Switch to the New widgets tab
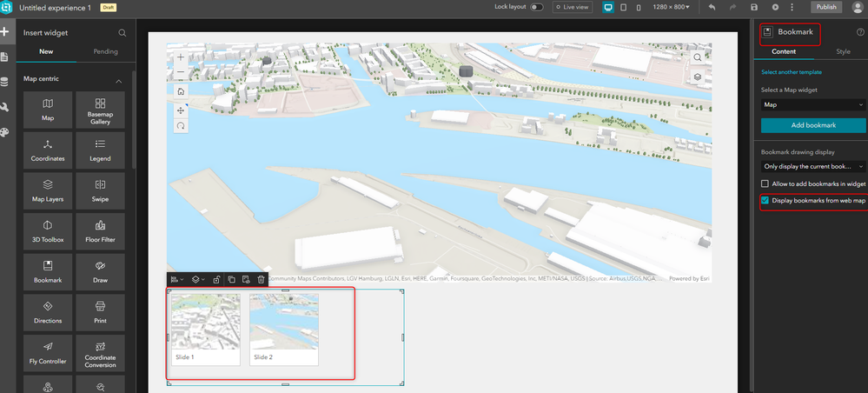This screenshot has height=393, width=868. point(47,51)
